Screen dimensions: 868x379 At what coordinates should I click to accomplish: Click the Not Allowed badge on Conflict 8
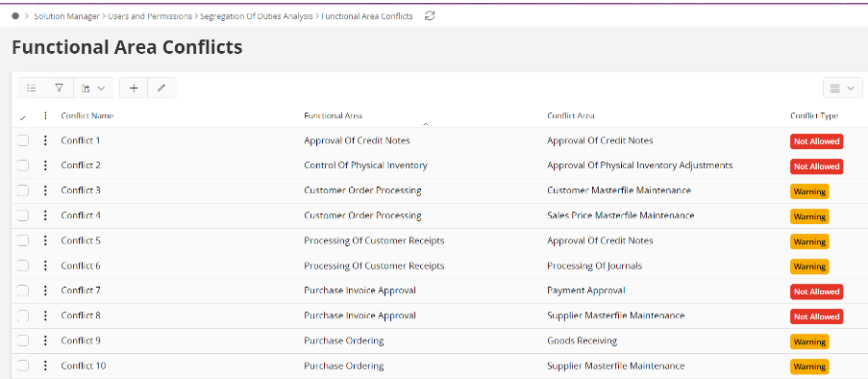point(816,316)
